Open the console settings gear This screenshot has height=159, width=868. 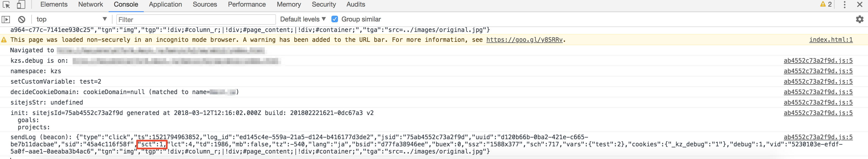click(x=859, y=19)
